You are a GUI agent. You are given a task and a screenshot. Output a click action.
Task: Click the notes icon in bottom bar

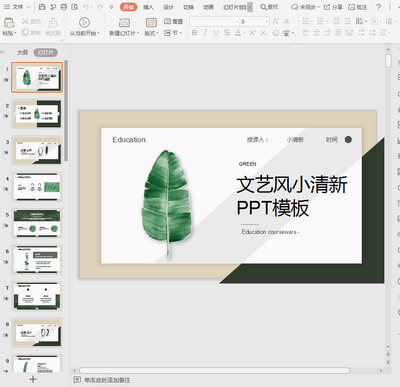tap(77, 380)
